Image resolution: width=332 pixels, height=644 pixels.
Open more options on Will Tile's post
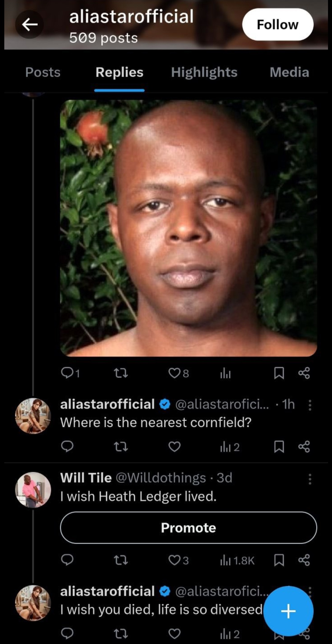[310, 479]
